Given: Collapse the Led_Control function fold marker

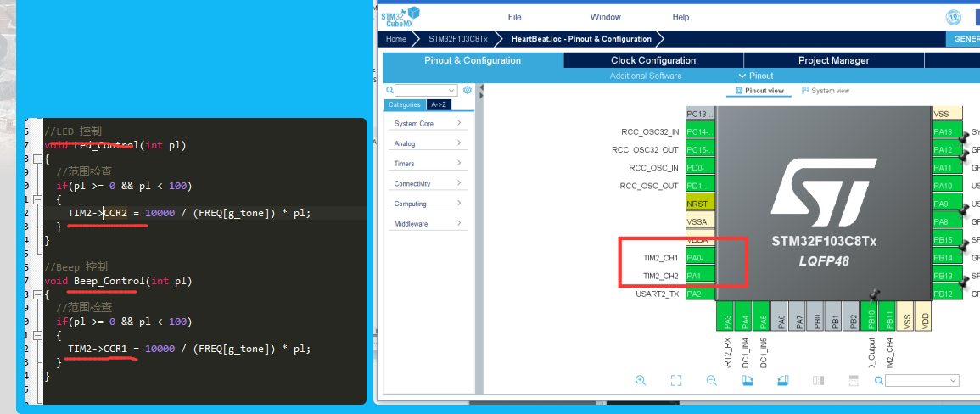Looking at the screenshot, I should point(37,159).
